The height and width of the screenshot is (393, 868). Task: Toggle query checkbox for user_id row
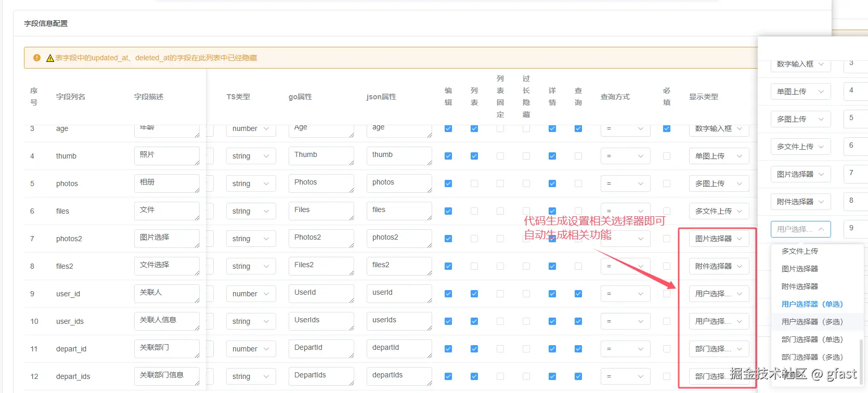coord(578,294)
